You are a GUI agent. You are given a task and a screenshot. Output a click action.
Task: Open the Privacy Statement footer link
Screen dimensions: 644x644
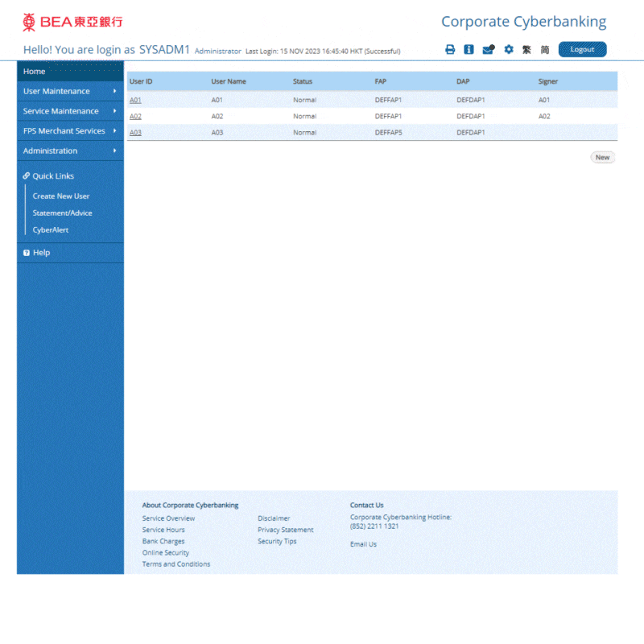[x=286, y=530]
